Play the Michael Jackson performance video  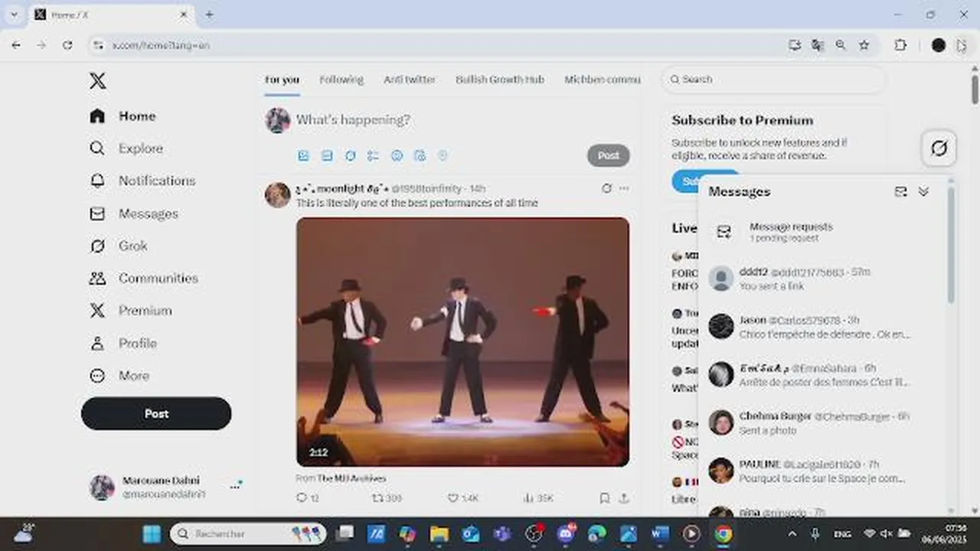pyautogui.click(x=462, y=342)
